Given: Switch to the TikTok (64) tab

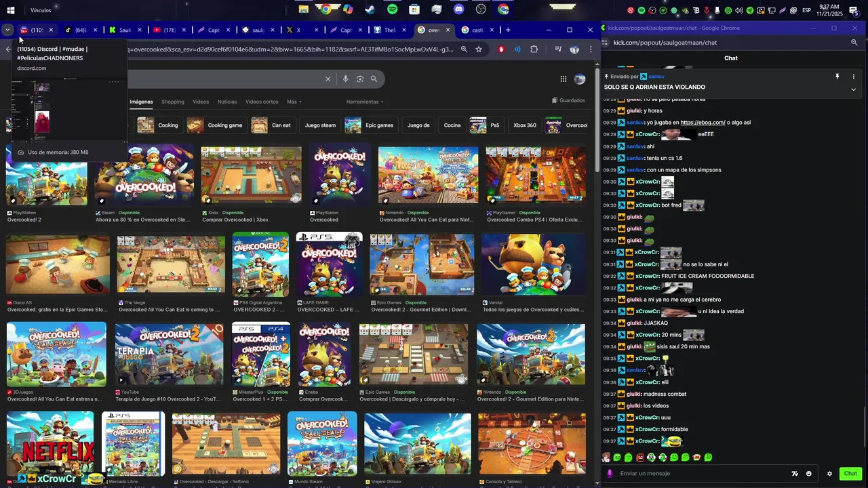Looking at the screenshot, I should click(81, 30).
